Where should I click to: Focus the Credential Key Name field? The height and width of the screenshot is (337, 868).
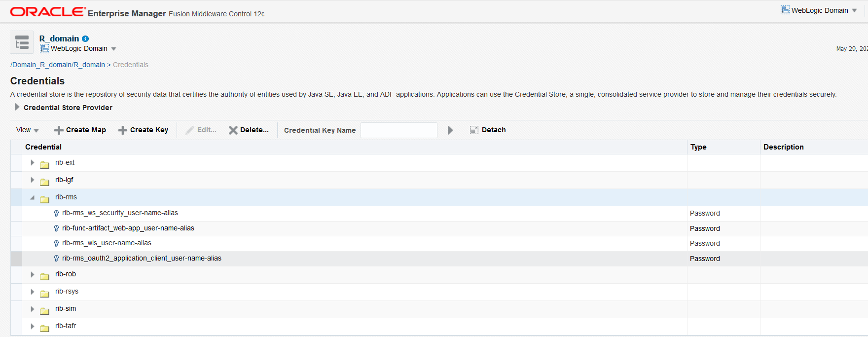coord(399,130)
